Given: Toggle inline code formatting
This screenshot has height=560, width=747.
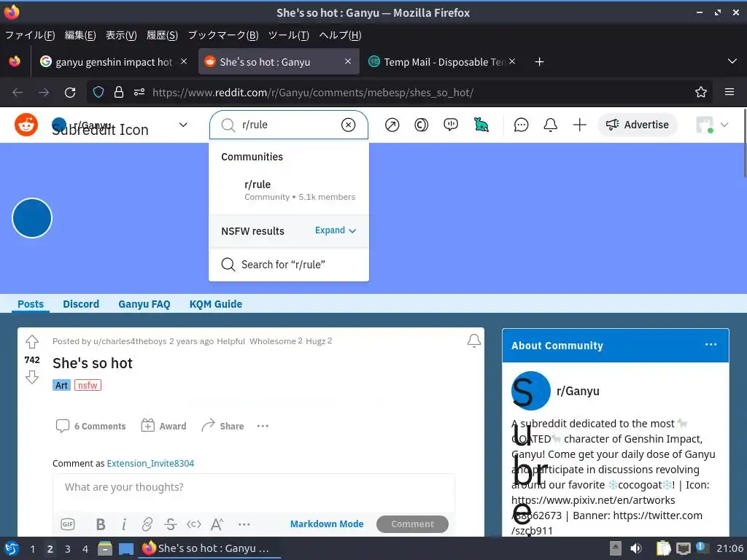Looking at the screenshot, I should [x=194, y=524].
